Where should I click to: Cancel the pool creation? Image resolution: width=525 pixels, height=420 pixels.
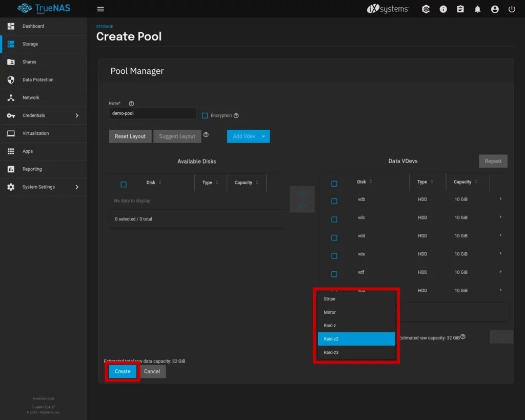pos(152,371)
